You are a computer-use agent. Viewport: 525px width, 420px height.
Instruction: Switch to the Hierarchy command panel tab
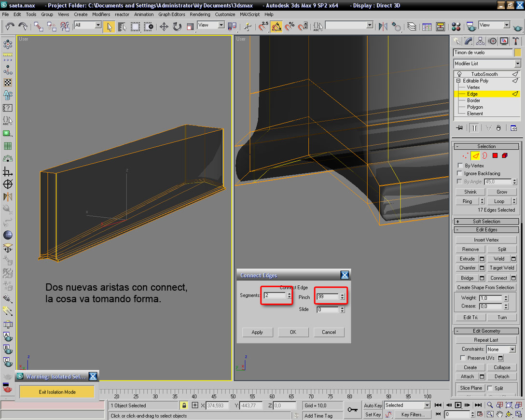pos(480,41)
